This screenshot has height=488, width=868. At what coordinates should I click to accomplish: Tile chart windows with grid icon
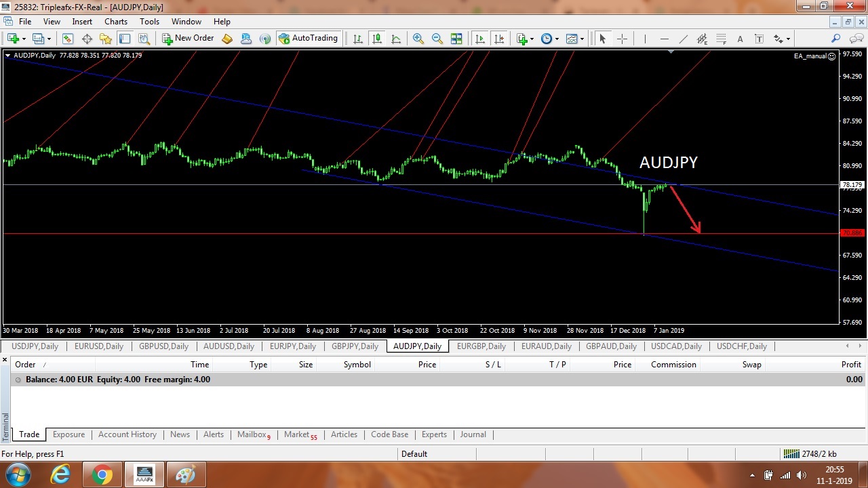click(x=456, y=39)
